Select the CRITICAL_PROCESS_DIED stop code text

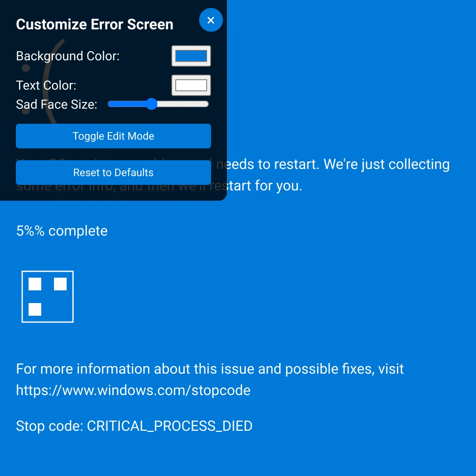pyautogui.click(x=169, y=426)
